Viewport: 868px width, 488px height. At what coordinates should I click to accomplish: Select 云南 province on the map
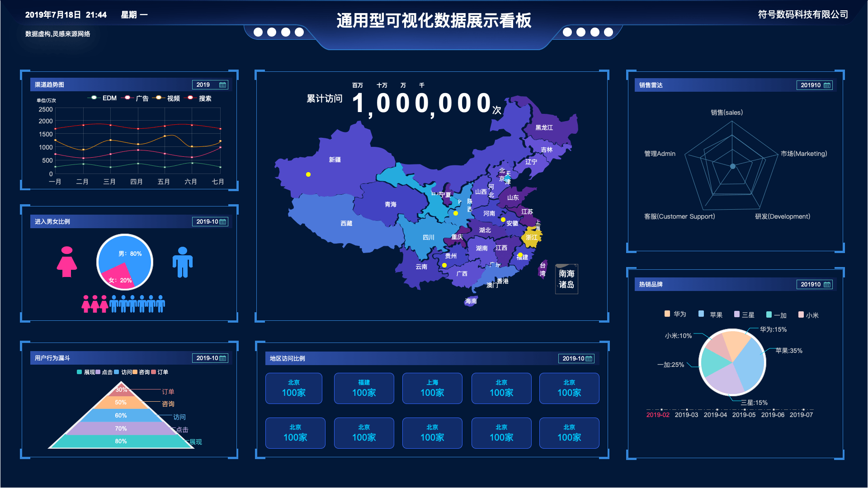click(421, 267)
